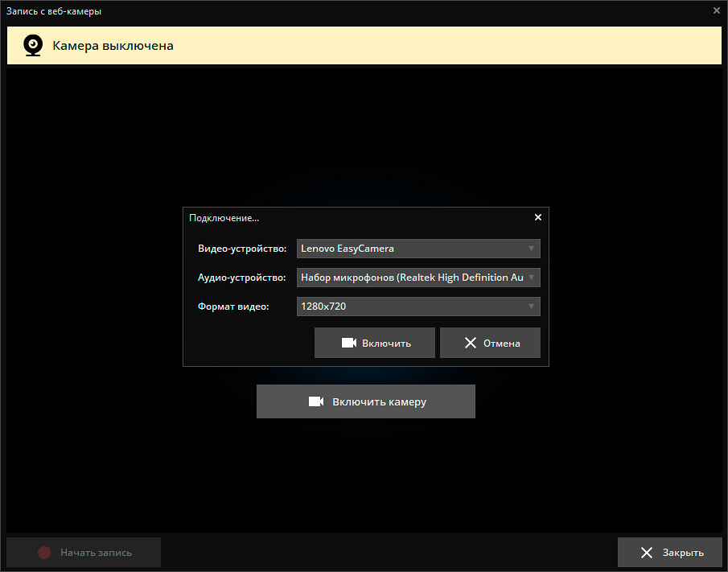
Task: Click the Аудио-устройство label
Action: pos(242,278)
